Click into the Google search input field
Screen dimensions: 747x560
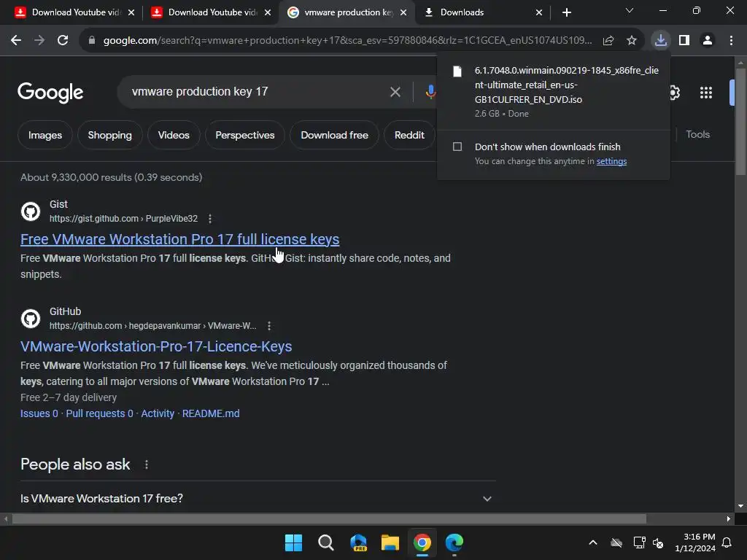point(258,91)
